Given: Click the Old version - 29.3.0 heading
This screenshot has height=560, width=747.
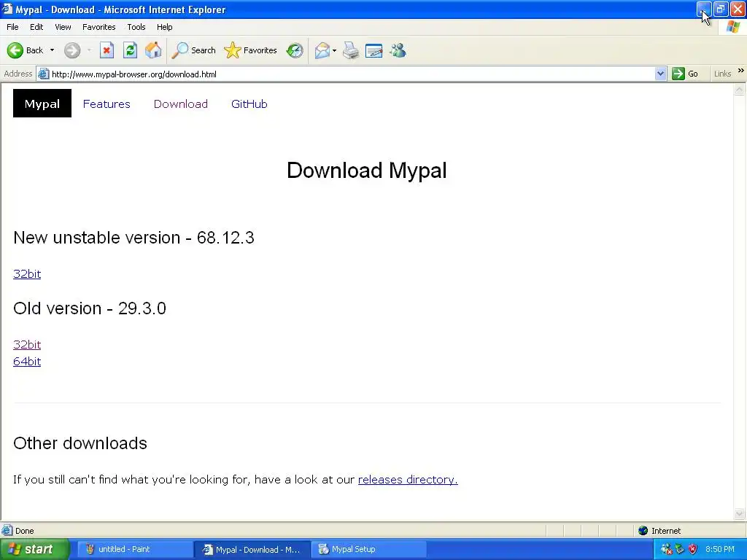Looking at the screenshot, I should [x=90, y=308].
